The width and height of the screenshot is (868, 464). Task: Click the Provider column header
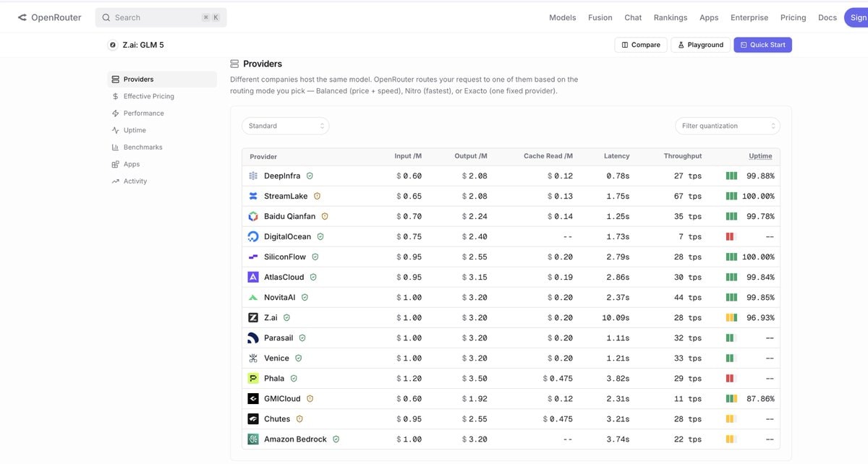pos(263,157)
